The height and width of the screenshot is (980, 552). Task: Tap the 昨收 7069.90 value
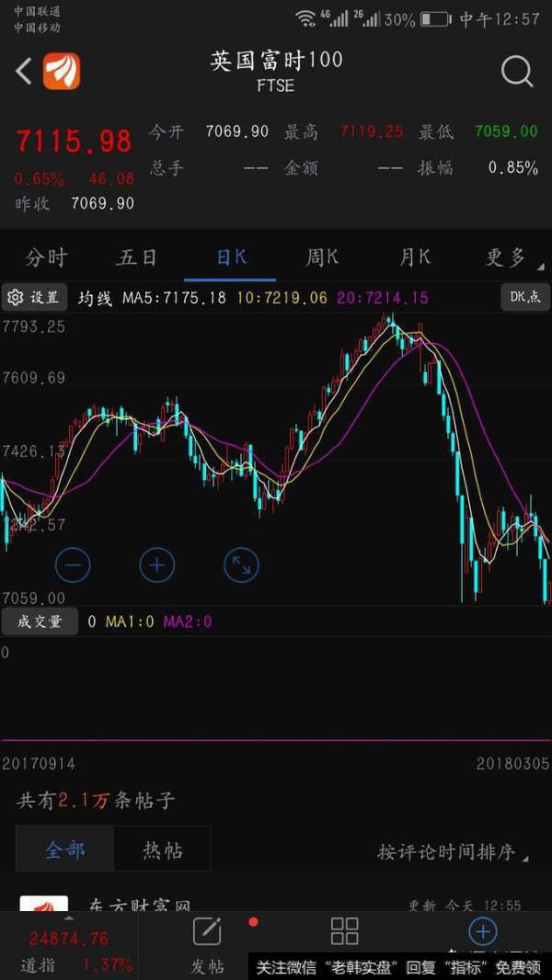102,203
